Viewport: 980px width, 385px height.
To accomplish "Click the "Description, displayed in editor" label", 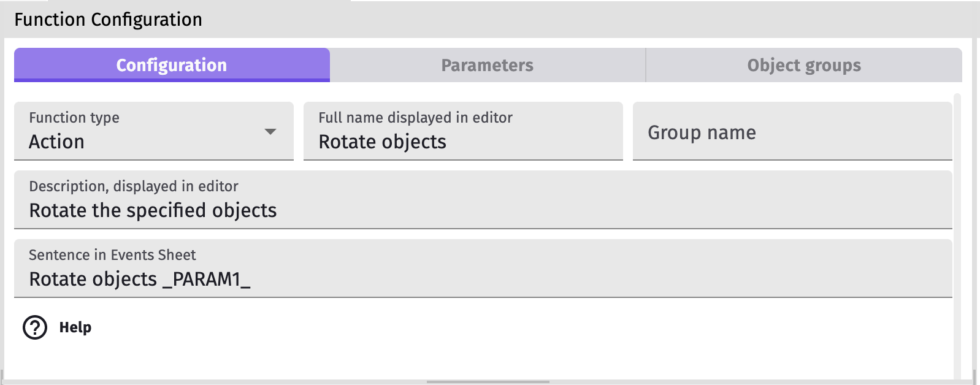I will [134, 186].
